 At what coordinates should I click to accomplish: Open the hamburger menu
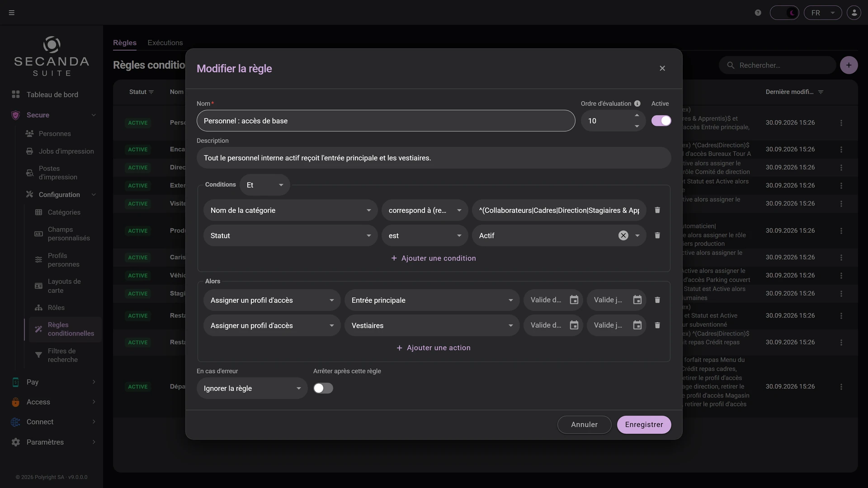tap(12, 13)
